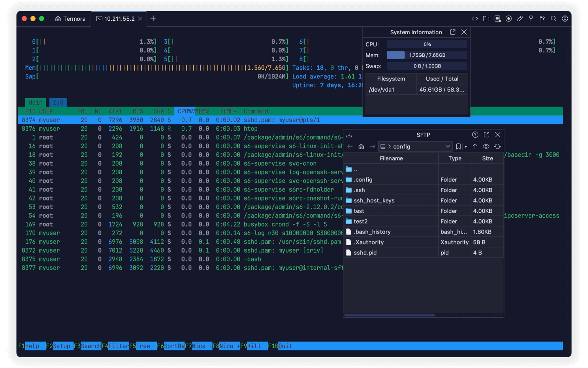Open the Termora macro record icon
Viewport: 588px width, 368px height.
(508, 18)
